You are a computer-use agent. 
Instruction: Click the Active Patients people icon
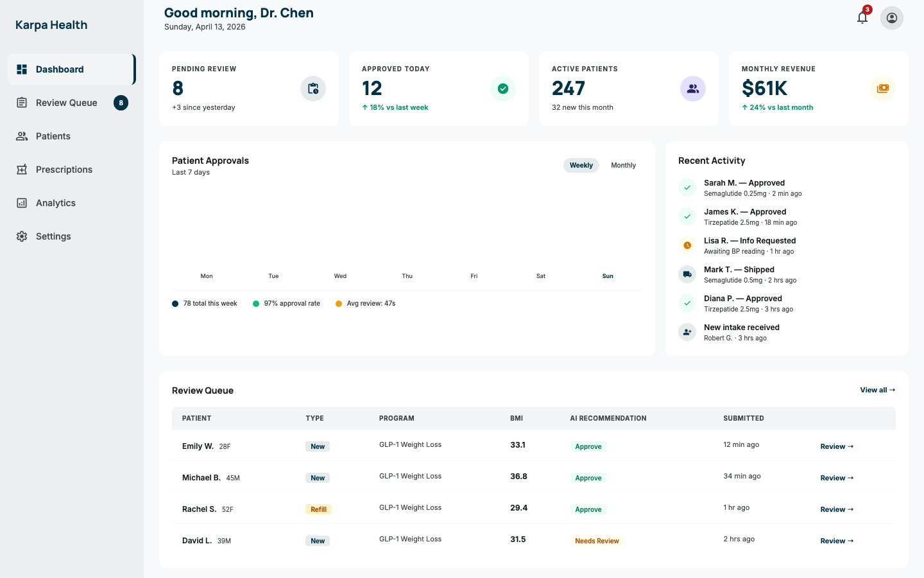click(692, 88)
